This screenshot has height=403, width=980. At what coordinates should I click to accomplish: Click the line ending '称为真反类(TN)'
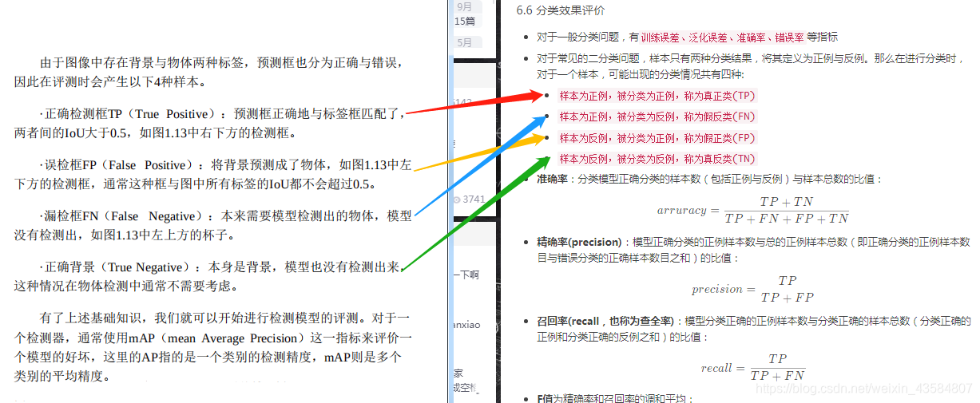(x=657, y=159)
